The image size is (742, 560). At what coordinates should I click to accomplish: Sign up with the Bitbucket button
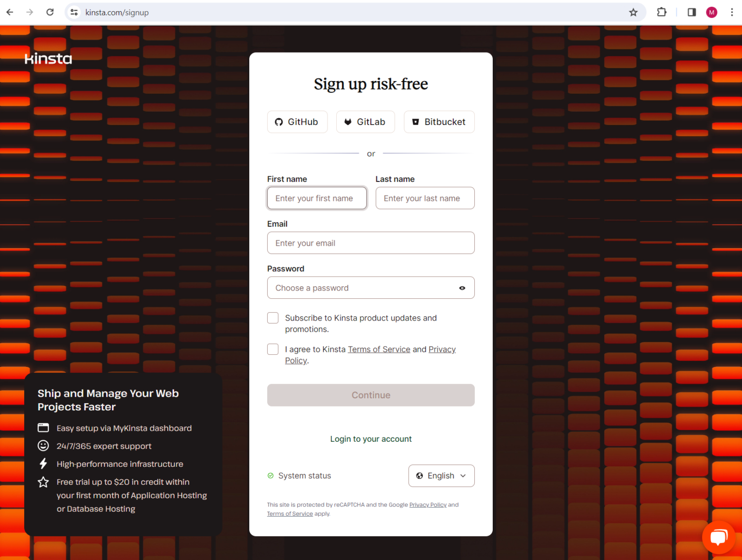coord(439,122)
